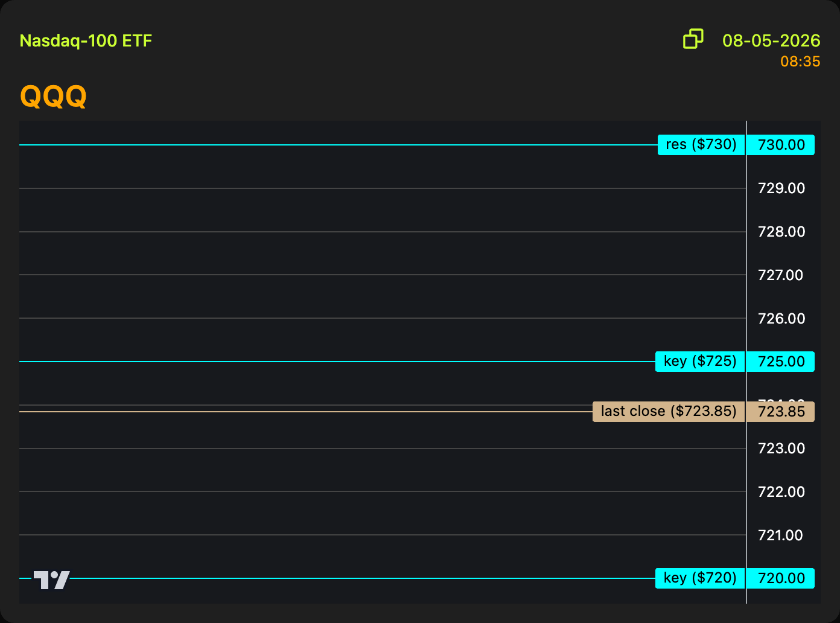840x623 pixels.
Task: Click the QQQ ticker symbol
Action: (x=53, y=96)
